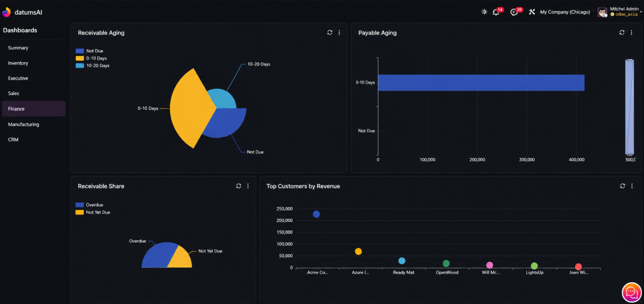Click the Ready Mat light blue data point
The image size is (644, 304).
click(x=402, y=261)
